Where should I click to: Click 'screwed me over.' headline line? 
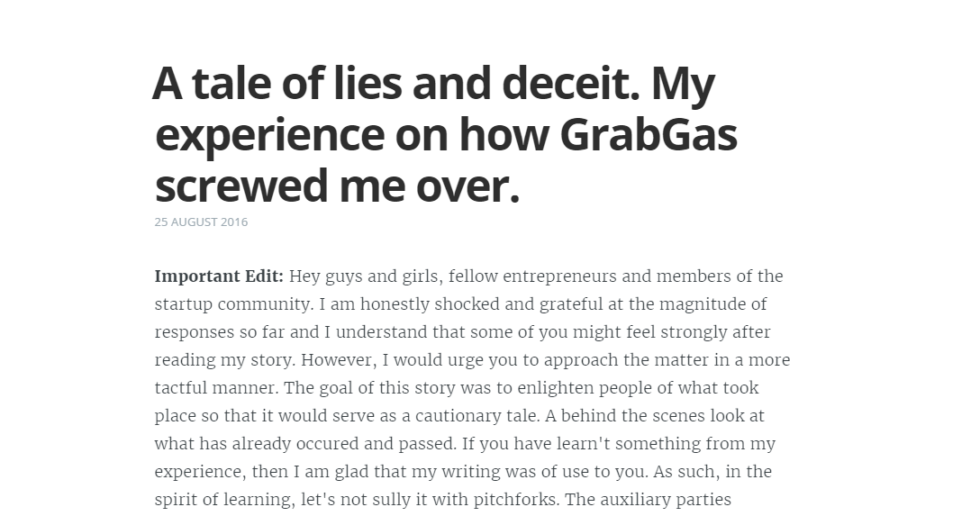click(337, 186)
